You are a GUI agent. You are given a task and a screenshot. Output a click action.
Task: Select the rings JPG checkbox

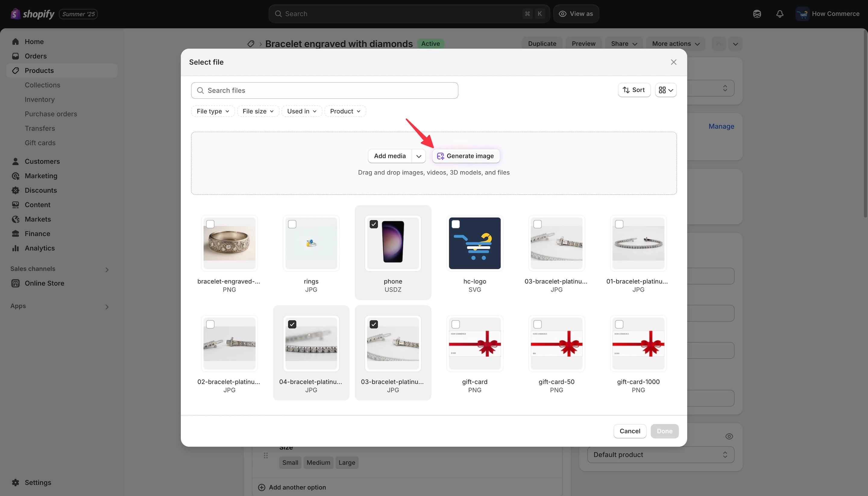pyautogui.click(x=292, y=224)
